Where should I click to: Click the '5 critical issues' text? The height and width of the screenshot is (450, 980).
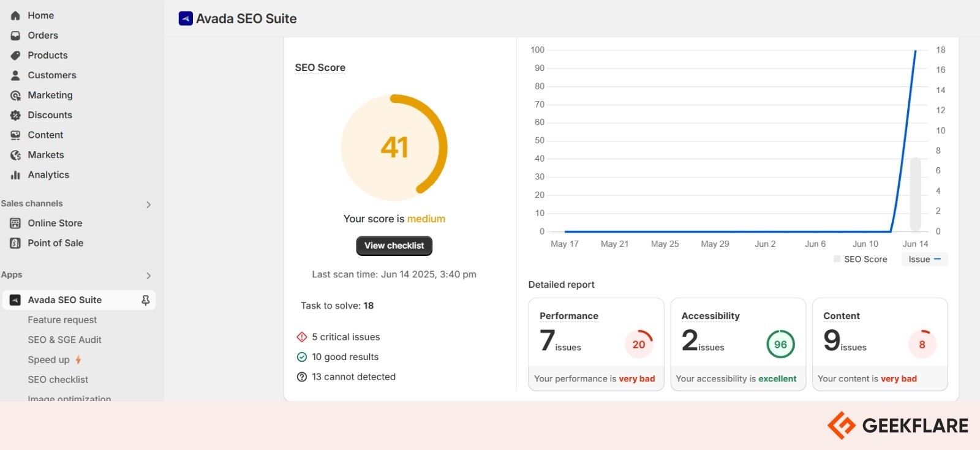(346, 337)
